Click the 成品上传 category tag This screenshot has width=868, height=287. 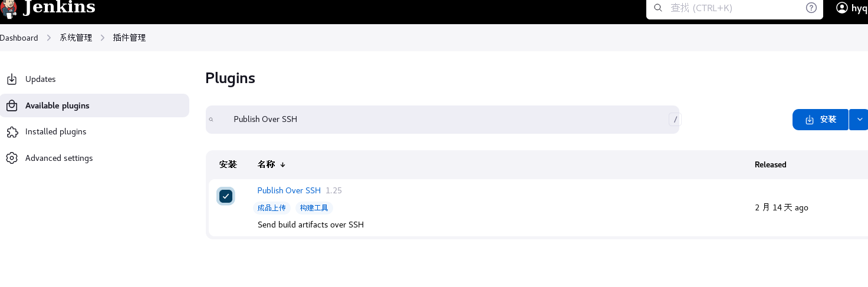(x=272, y=208)
